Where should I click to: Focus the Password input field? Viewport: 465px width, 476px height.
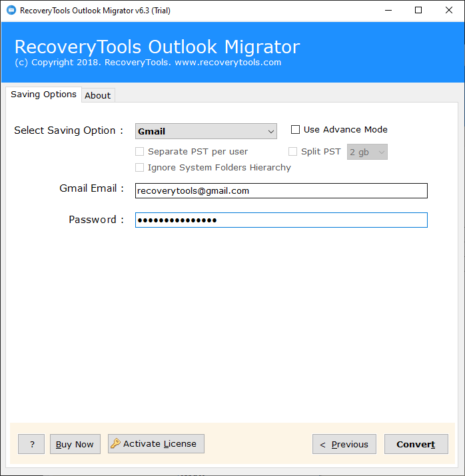[x=281, y=220]
